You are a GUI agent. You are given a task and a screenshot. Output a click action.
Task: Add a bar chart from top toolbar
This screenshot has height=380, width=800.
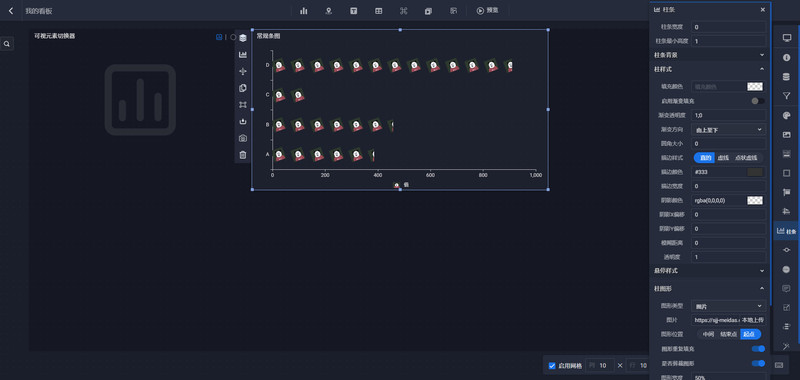304,11
